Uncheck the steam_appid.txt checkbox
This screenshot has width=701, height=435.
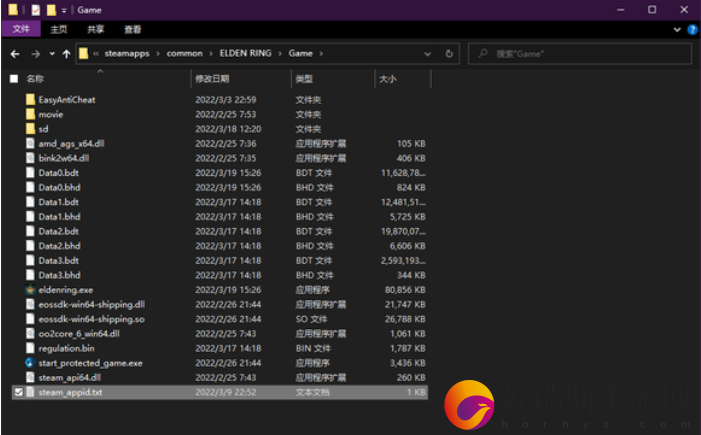click(x=18, y=392)
